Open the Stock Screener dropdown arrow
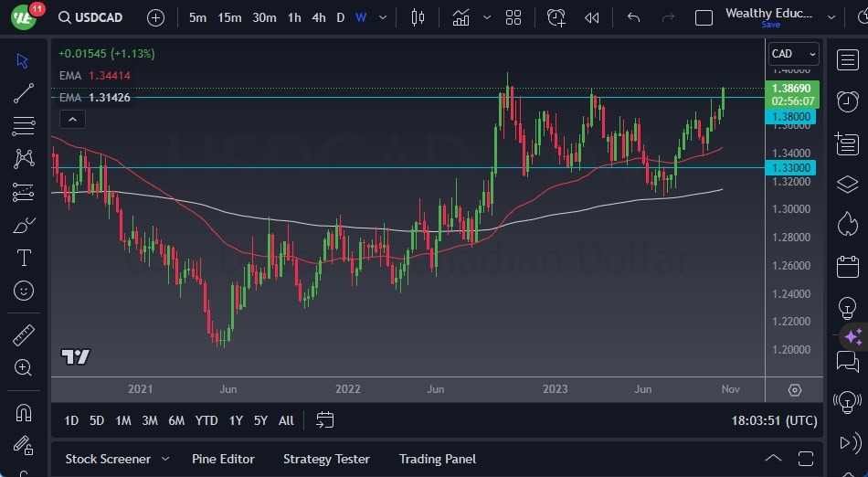868x477 pixels. coord(165,459)
